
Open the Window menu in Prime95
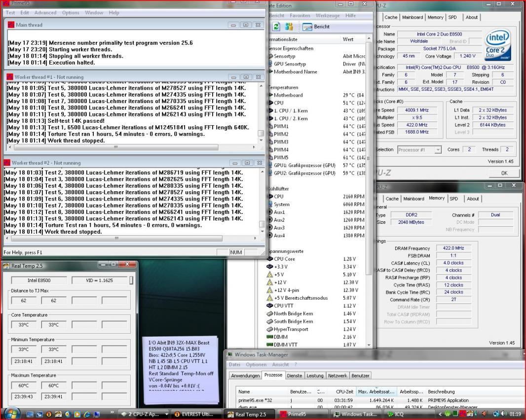click(94, 13)
